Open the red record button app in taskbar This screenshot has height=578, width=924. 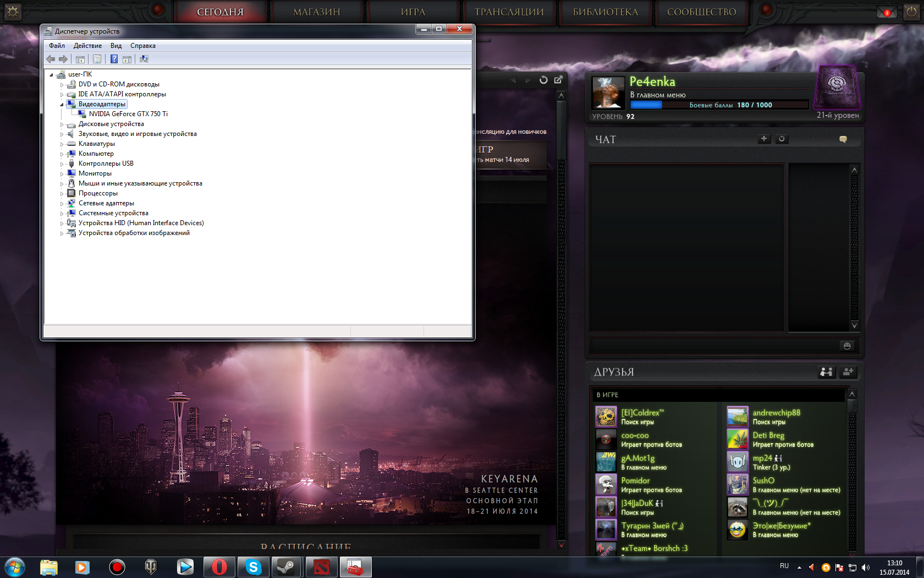[117, 567]
